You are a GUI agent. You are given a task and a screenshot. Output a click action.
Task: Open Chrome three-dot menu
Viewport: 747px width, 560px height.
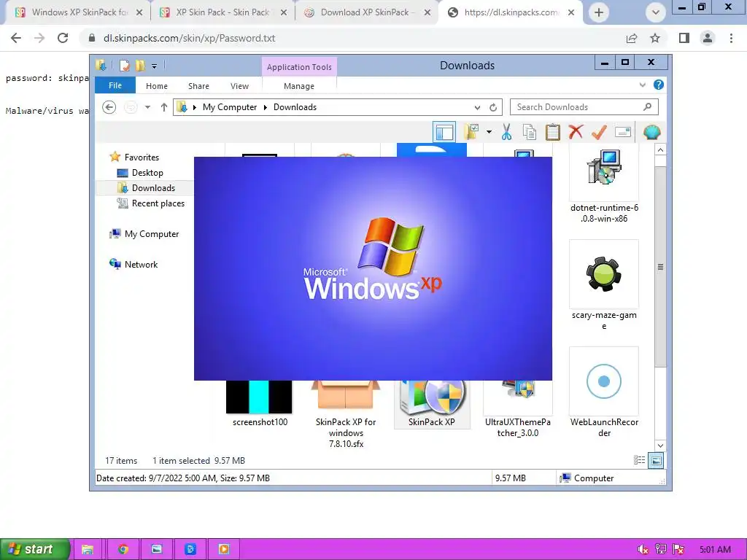click(731, 38)
